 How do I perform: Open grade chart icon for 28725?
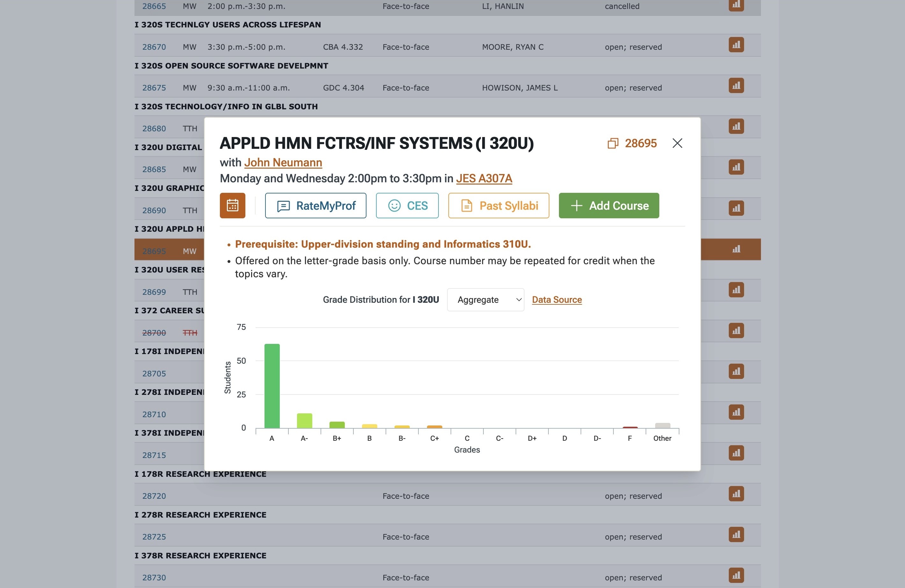[x=736, y=534]
